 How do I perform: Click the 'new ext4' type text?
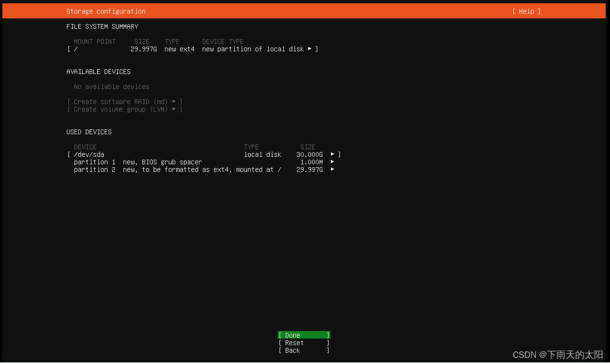click(180, 49)
